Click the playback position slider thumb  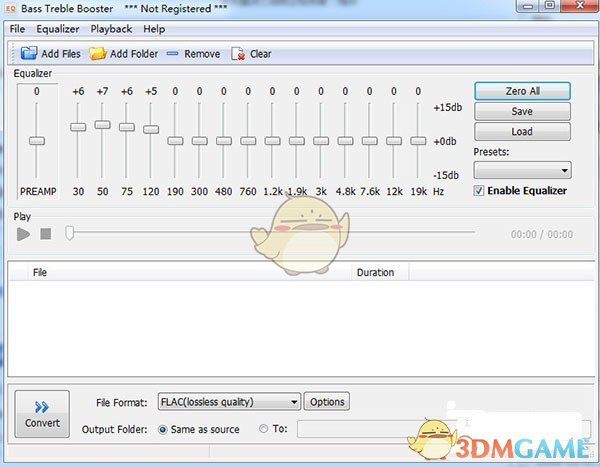(69, 233)
